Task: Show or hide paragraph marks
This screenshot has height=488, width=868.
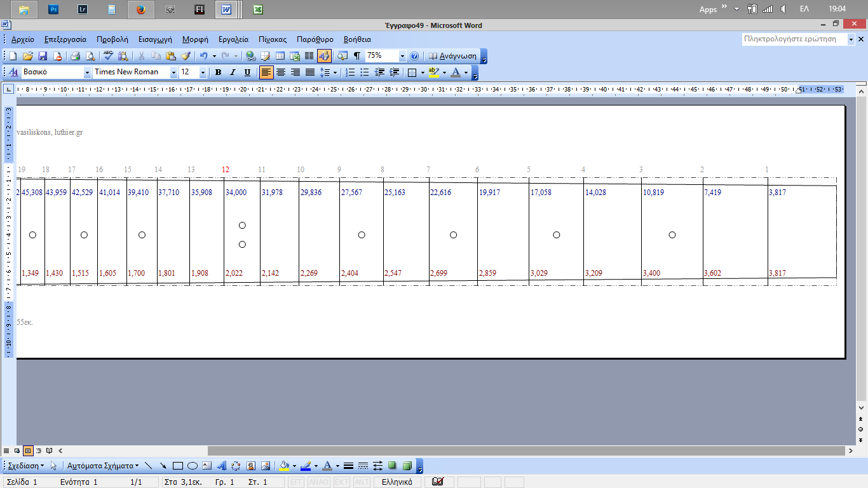Action: point(357,56)
